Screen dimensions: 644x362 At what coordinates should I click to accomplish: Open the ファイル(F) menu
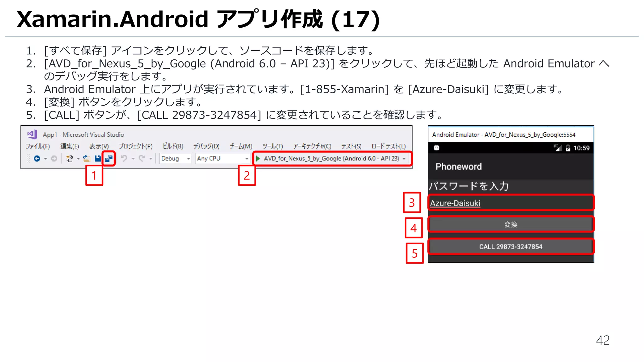tap(38, 146)
